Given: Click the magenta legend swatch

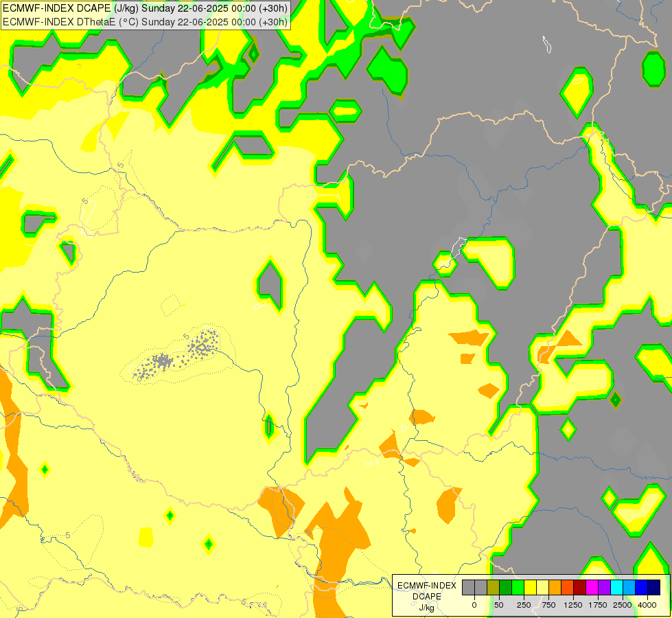Looking at the screenshot, I should point(592,587).
